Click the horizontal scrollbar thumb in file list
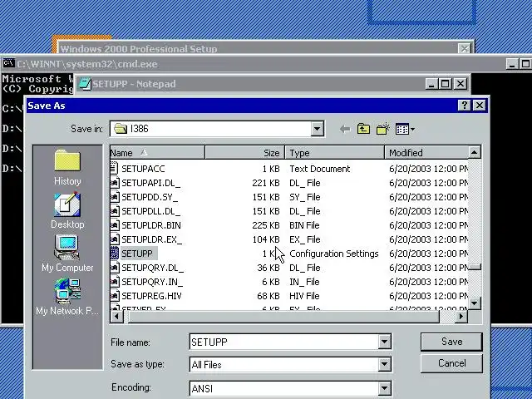The image size is (532, 399). coord(284,317)
